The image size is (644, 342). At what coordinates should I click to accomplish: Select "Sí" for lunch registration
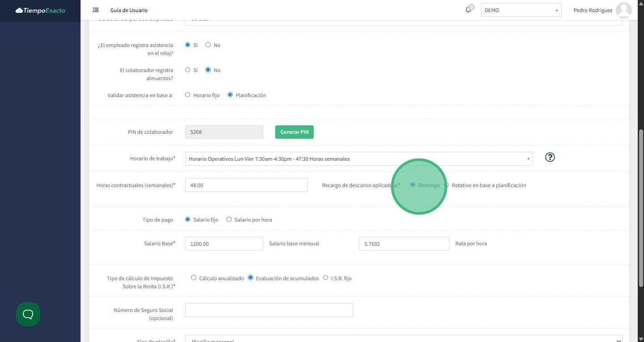coord(188,70)
